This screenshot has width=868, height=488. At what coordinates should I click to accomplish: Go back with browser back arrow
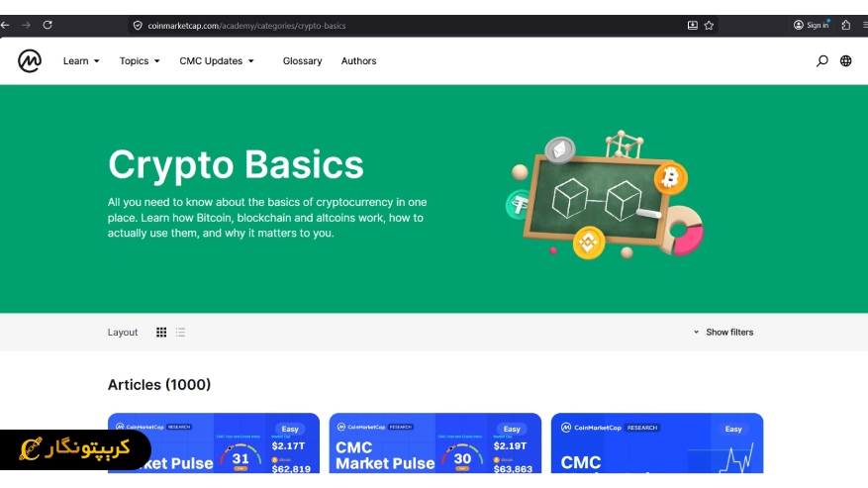coord(5,25)
